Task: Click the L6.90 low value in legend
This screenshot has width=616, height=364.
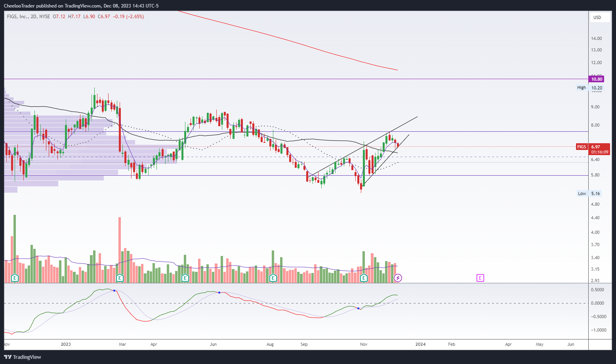Action: tap(89, 17)
